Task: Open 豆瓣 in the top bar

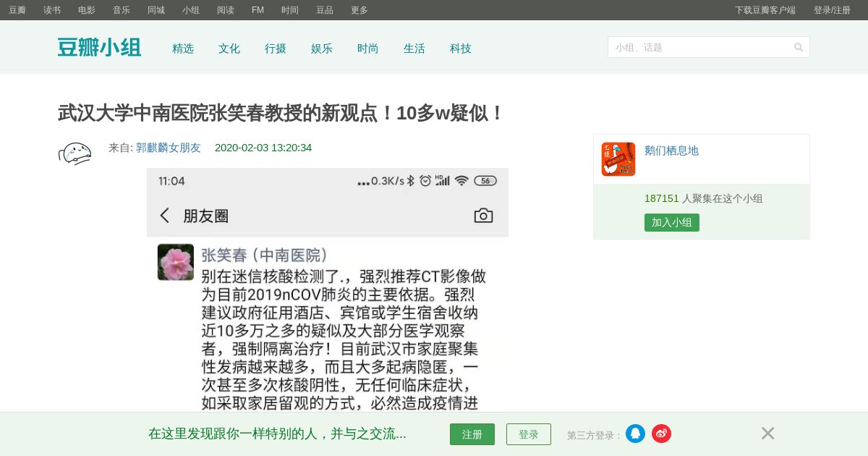Action: click(17, 10)
